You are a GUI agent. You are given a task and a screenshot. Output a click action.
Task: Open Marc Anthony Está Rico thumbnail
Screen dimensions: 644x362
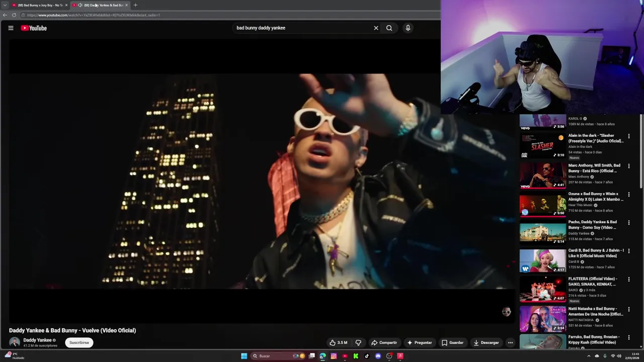(x=543, y=175)
